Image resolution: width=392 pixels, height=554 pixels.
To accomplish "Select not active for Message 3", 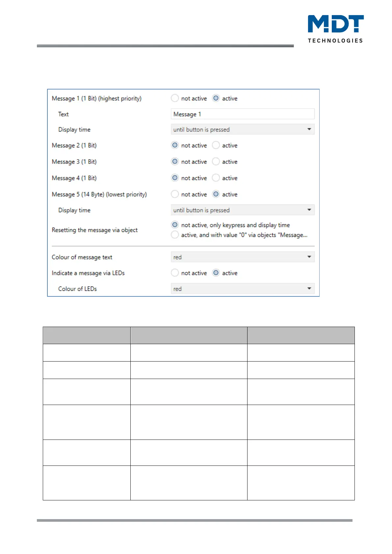I will [x=175, y=162].
